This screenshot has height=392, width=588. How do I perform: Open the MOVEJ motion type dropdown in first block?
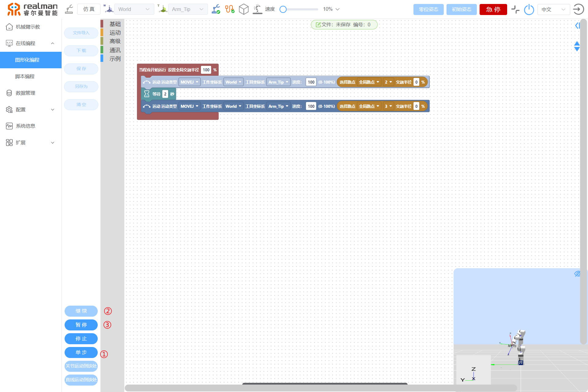coord(189,82)
